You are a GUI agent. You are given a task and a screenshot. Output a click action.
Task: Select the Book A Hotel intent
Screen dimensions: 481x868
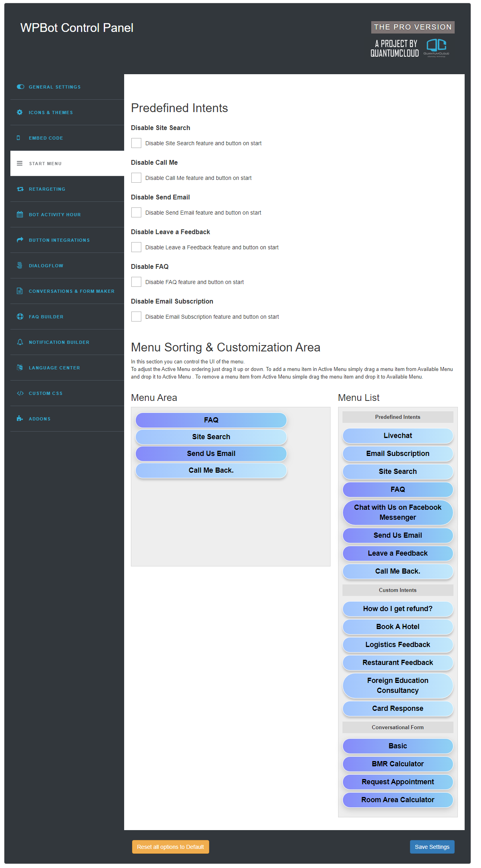click(398, 627)
